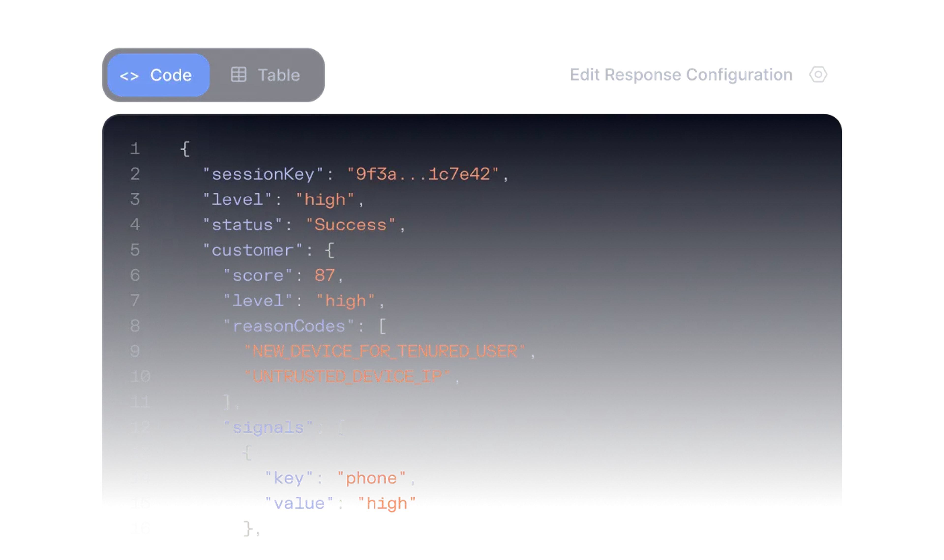Click the code brackets icon

point(129,76)
